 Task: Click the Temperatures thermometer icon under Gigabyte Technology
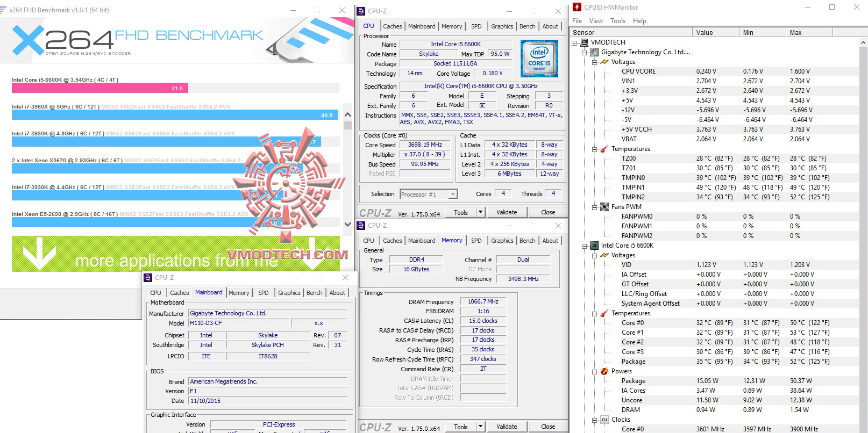[604, 149]
